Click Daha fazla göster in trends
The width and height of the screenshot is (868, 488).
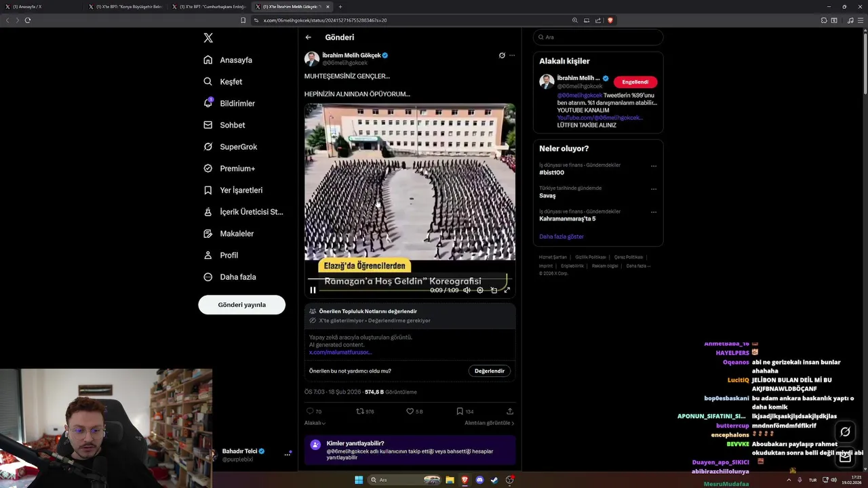(x=561, y=237)
